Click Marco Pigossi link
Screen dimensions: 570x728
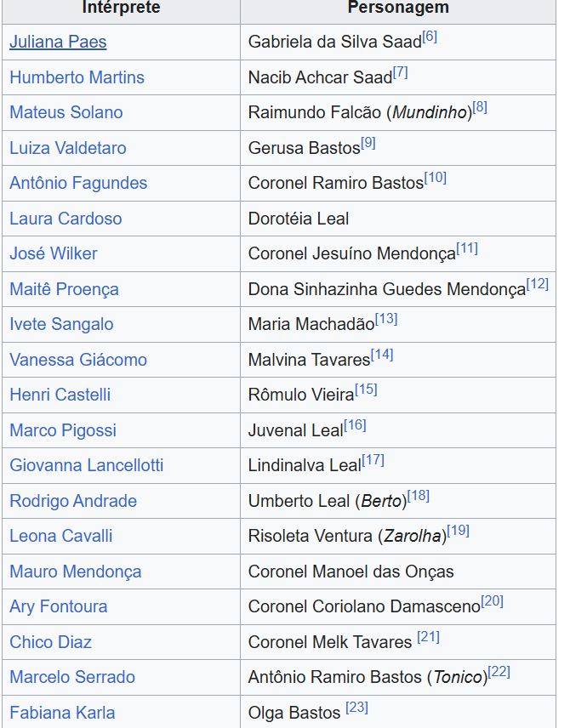point(62,430)
